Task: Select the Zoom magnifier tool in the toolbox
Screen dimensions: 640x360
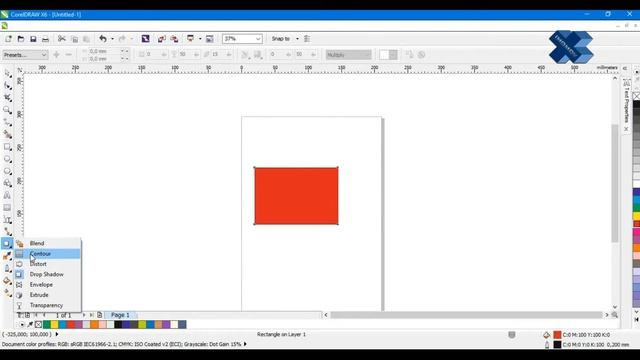Action: coord(7,110)
